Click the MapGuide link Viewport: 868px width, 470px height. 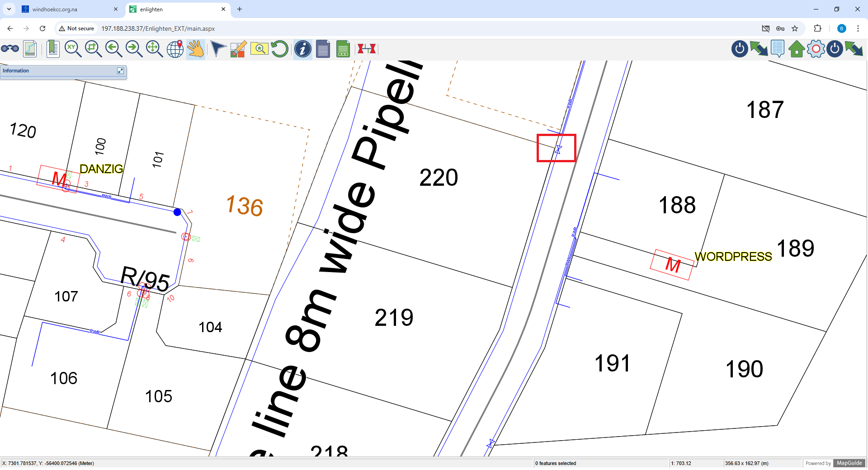point(849,463)
